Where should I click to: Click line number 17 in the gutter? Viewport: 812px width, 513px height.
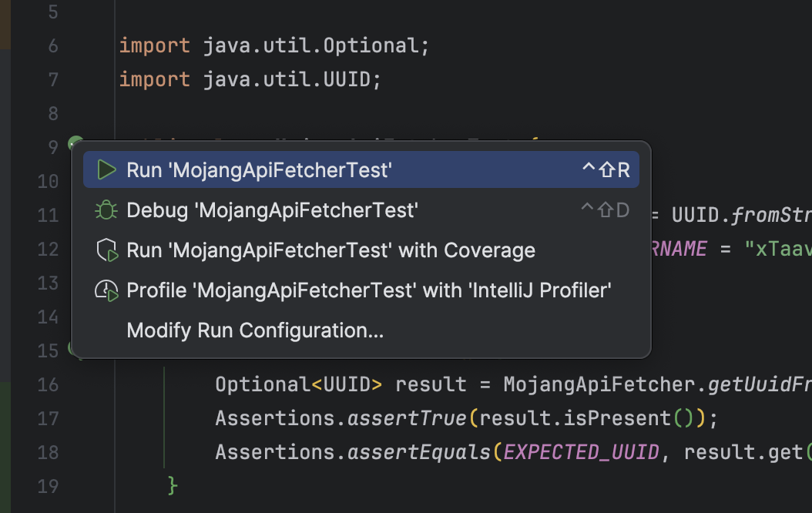(x=48, y=418)
